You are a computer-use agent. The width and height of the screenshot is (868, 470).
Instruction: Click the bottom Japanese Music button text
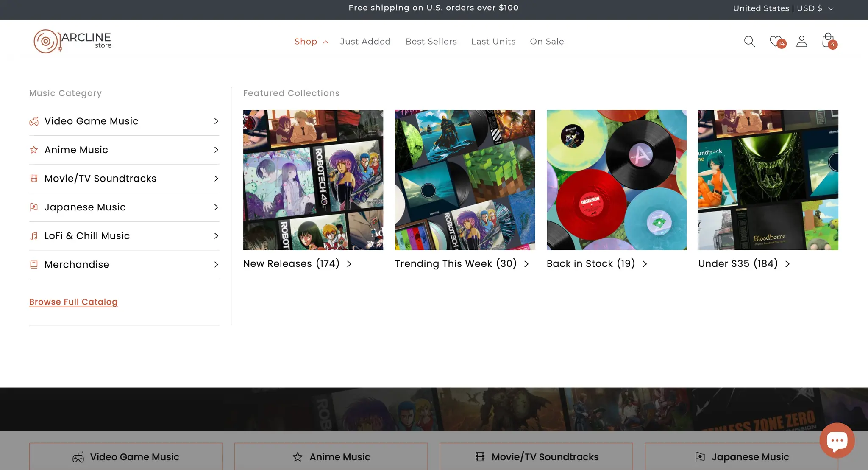click(750, 457)
